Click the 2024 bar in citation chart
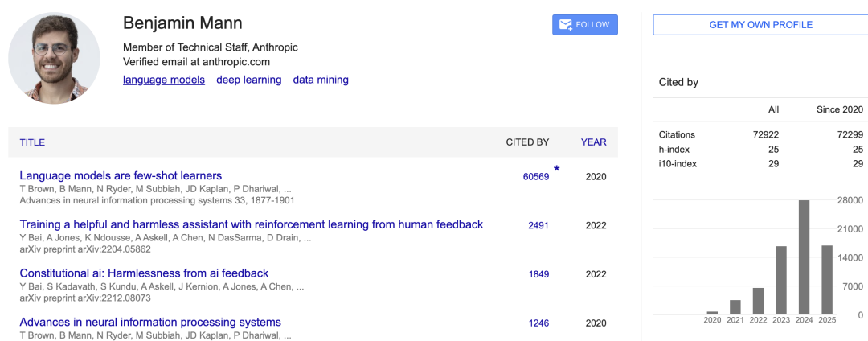 pyautogui.click(x=804, y=257)
